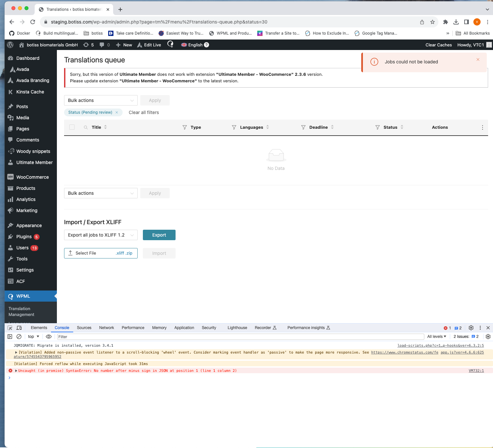Open the 'Export all jobs to XLIFF 1.2' dropdown

[x=101, y=235]
